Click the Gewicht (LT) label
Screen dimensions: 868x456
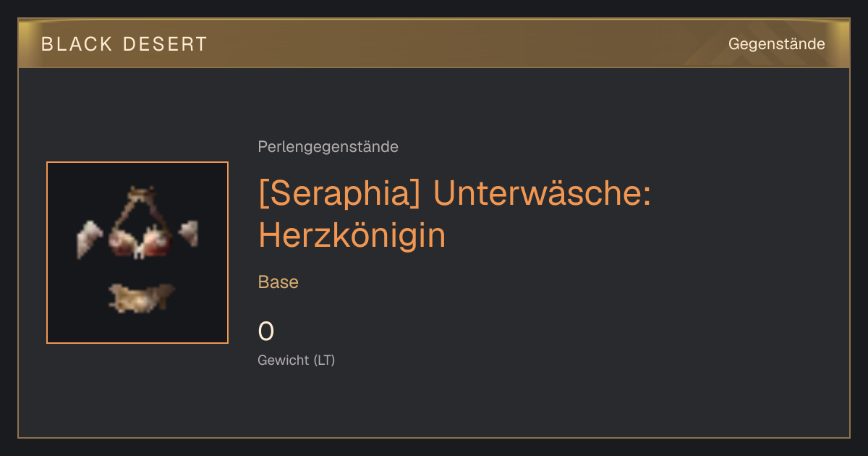click(x=297, y=360)
